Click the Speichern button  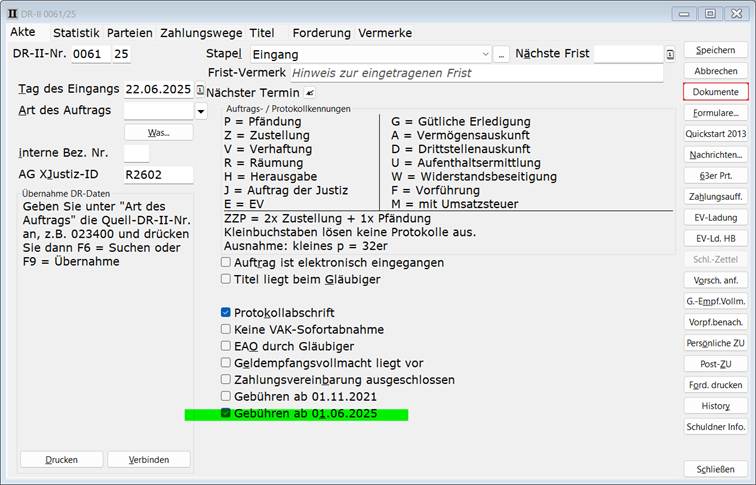pyautogui.click(x=716, y=50)
